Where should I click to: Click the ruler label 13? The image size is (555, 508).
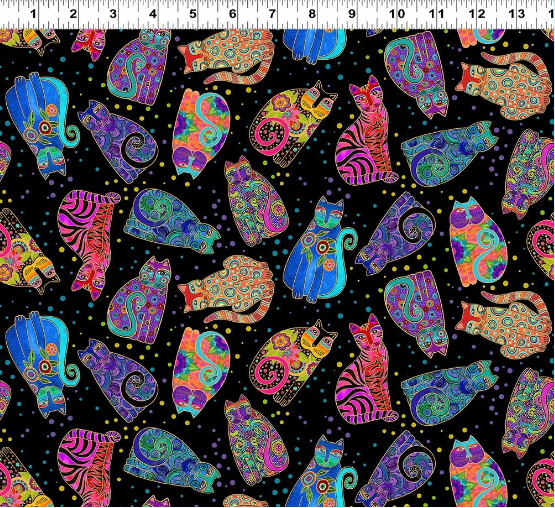tap(517, 14)
